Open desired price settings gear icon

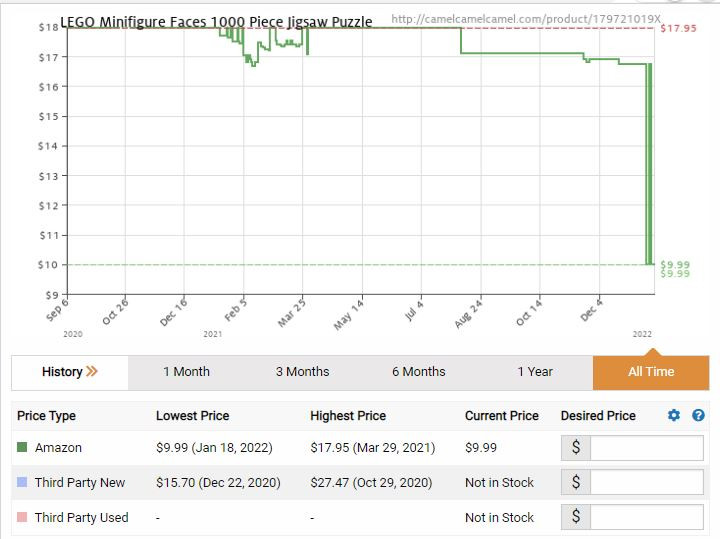(x=674, y=415)
